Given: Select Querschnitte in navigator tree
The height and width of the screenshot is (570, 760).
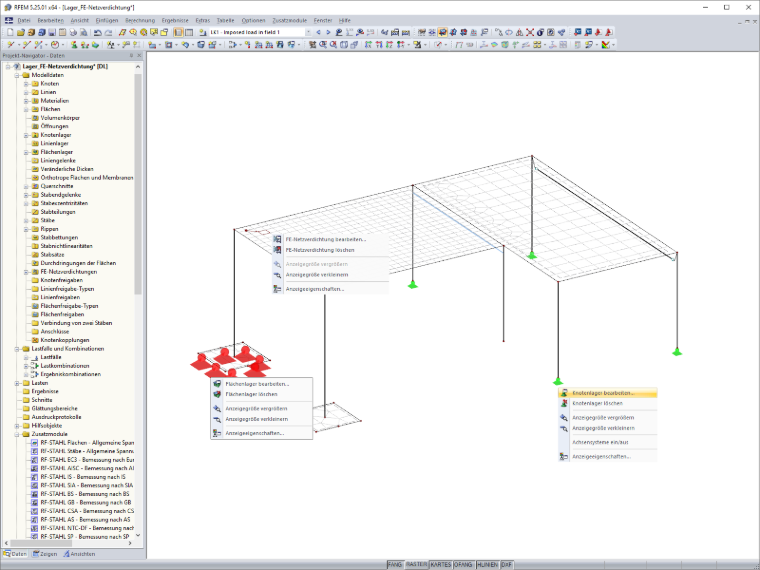Looking at the screenshot, I should pyautogui.click(x=57, y=186).
